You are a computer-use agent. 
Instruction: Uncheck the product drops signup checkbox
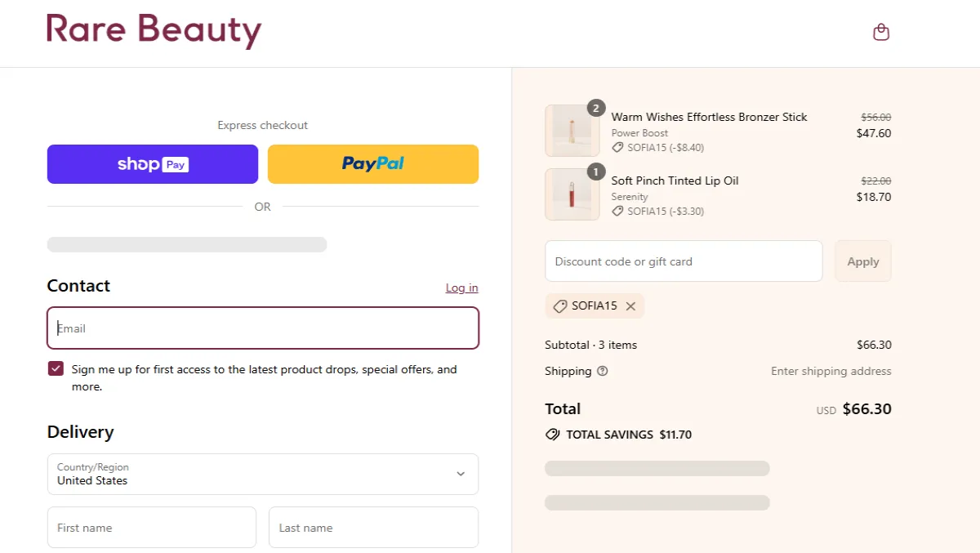coord(56,369)
